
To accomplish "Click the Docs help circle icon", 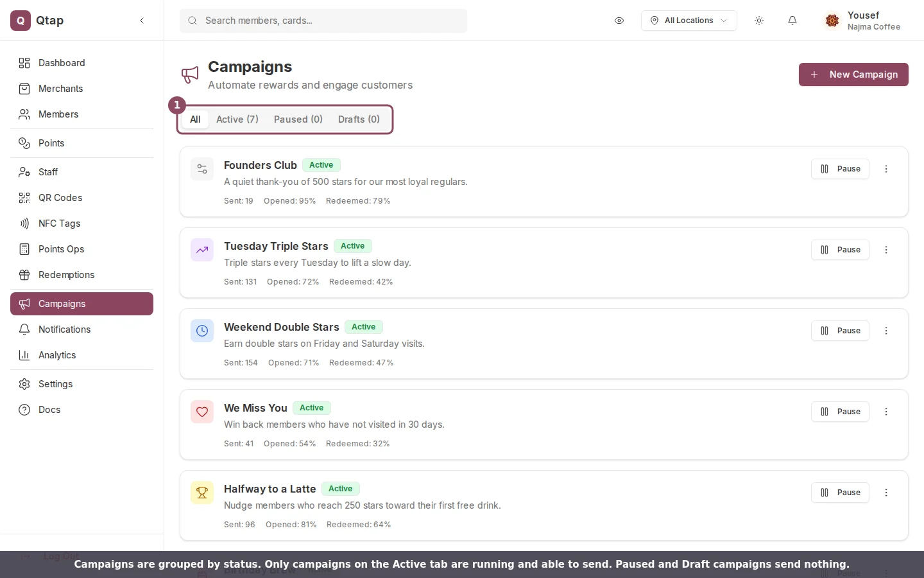I will [24, 410].
